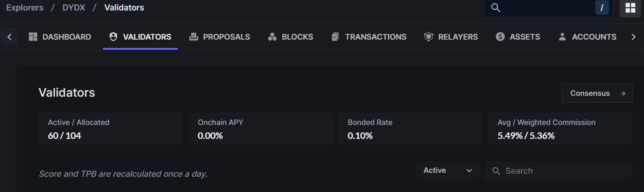This screenshot has width=644, height=192.
Task: Focus the validator Search field
Action: (x=565, y=171)
